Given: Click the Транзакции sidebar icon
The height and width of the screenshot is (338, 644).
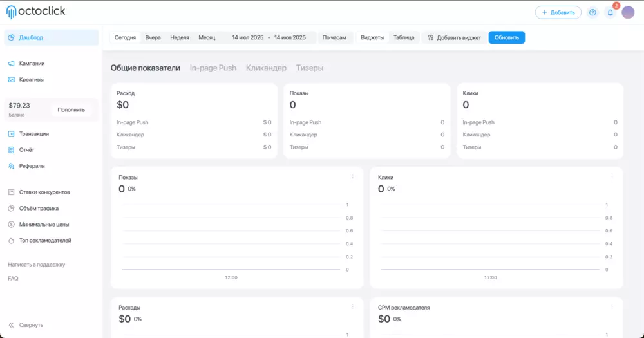Looking at the screenshot, I should point(11,134).
